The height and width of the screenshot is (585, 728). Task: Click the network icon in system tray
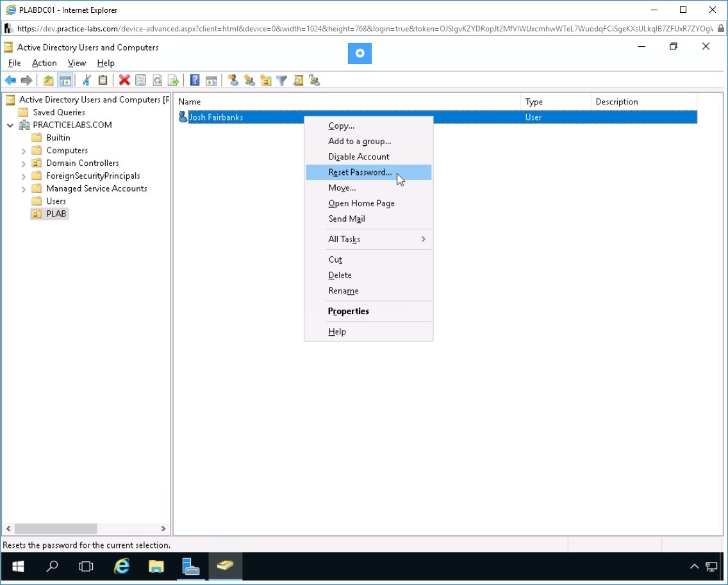click(x=711, y=566)
